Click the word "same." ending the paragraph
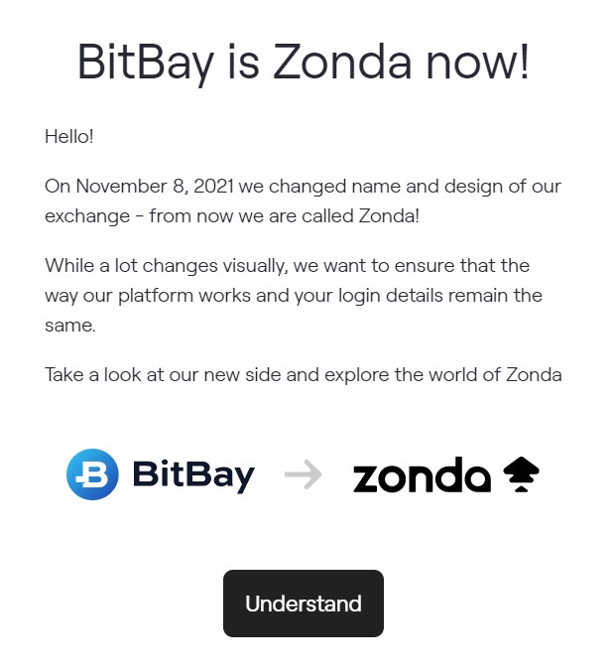Screen dimensions: 616x672 (70, 326)
